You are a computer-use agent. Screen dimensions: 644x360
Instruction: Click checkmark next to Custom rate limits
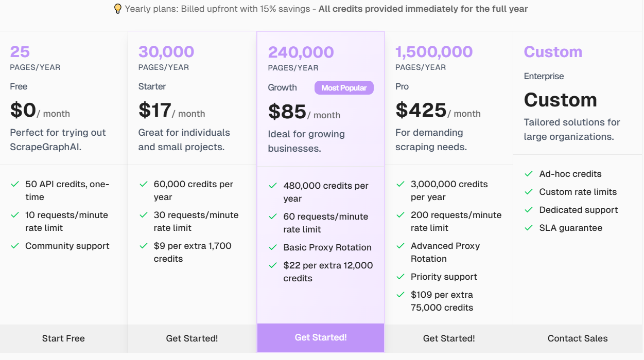[x=528, y=192]
